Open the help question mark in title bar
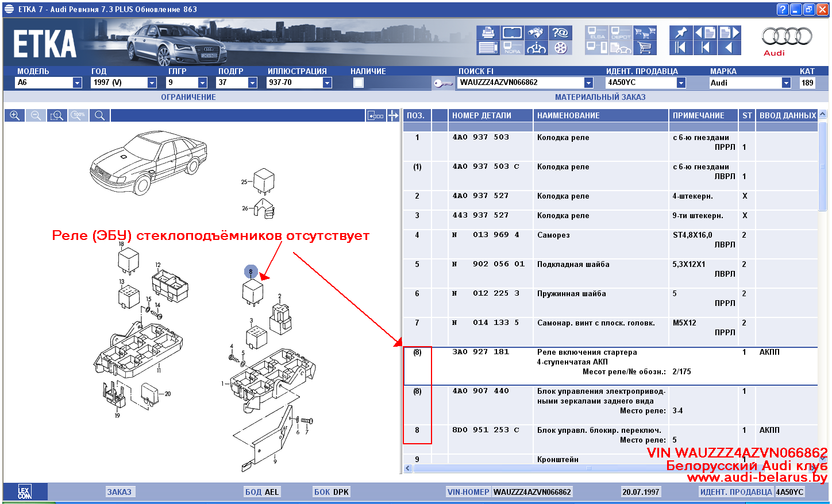The image size is (832, 504). [x=783, y=9]
